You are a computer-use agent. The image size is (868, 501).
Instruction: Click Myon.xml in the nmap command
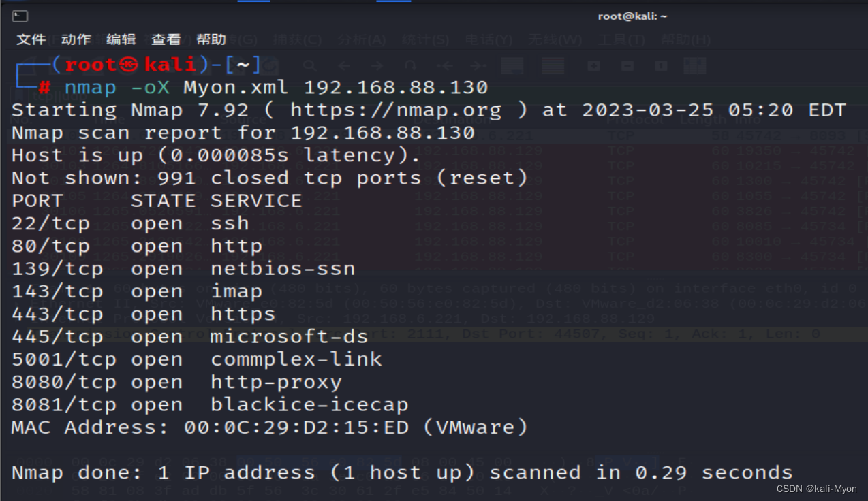tap(236, 88)
